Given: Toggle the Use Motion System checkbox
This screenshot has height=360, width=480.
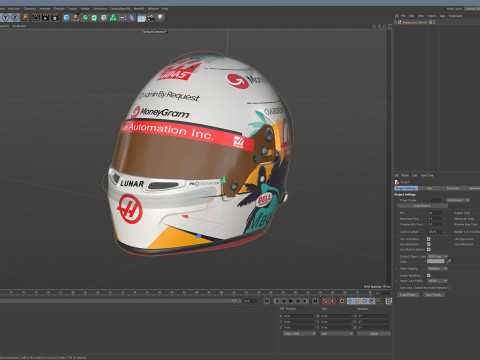Looking at the screenshot, I should coord(429,249).
